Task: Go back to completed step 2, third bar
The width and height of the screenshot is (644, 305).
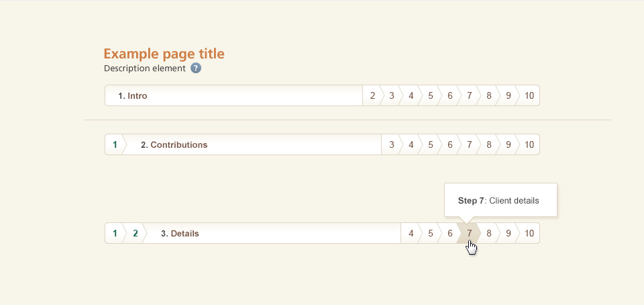Action: click(x=136, y=233)
